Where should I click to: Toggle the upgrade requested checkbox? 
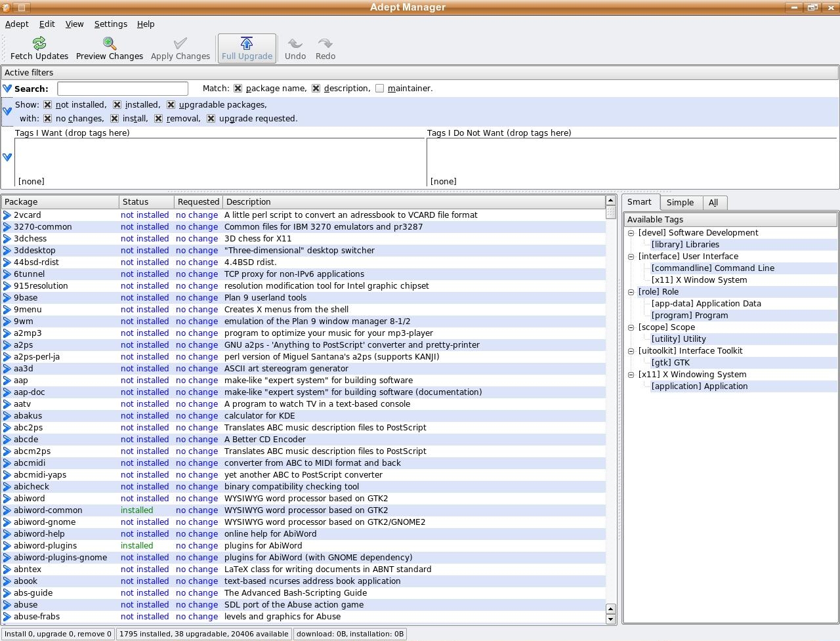click(x=211, y=119)
